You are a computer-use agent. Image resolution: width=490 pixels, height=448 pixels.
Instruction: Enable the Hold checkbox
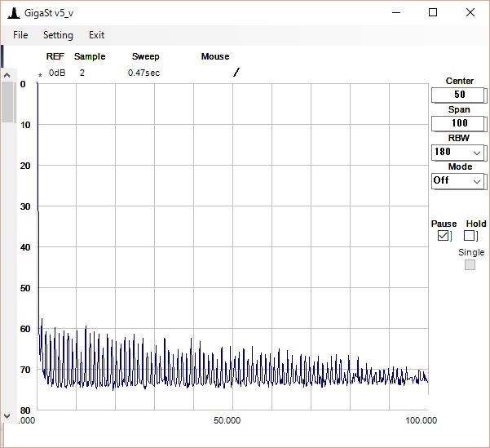click(x=470, y=236)
